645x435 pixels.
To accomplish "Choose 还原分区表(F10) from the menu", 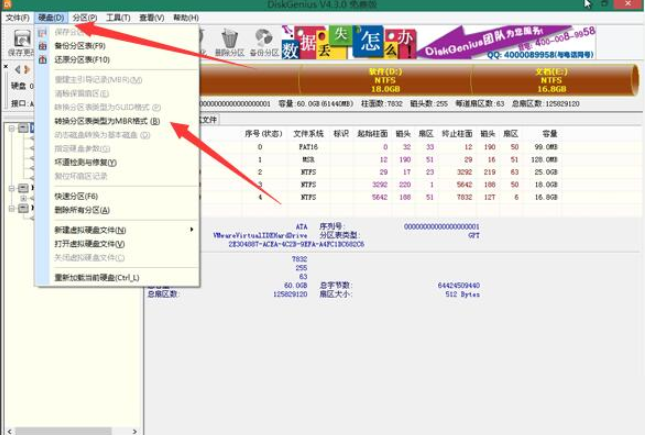I will [117, 60].
